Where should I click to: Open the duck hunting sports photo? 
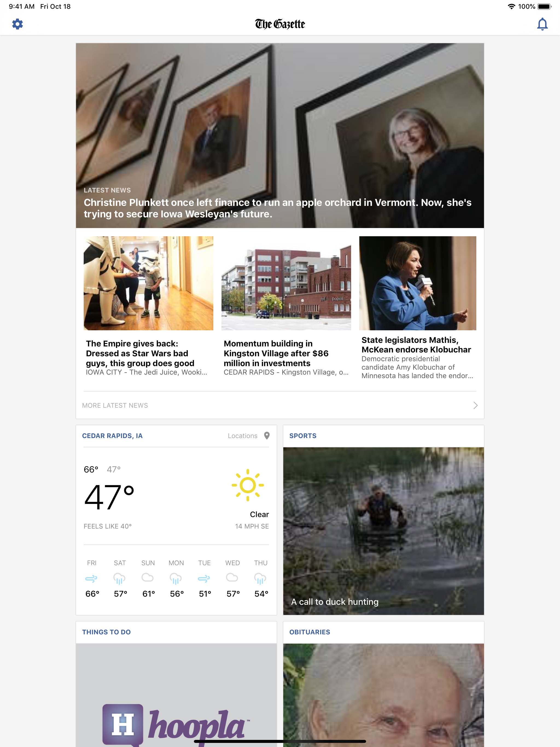coord(383,531)
